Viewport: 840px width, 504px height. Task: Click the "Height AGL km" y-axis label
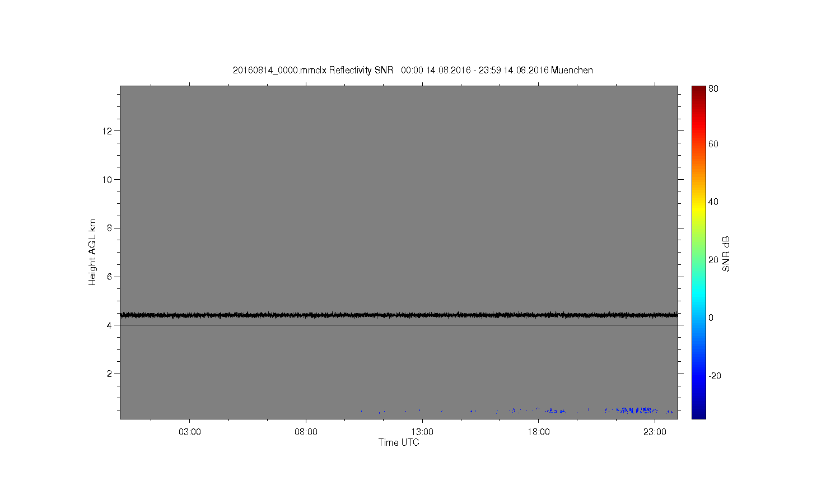pos(92,252)
